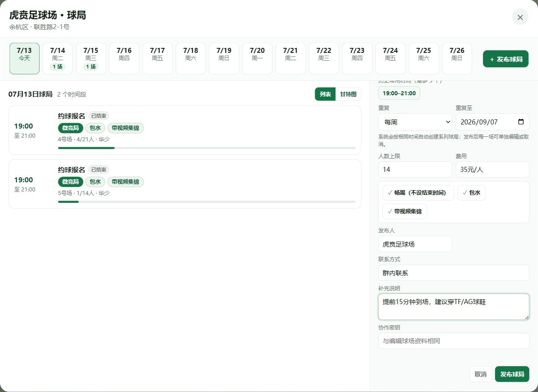Select the 7/18 周六 date tab
Image resolution: width=538 pixels, height=392 pixels.
(x=191, y=58)
